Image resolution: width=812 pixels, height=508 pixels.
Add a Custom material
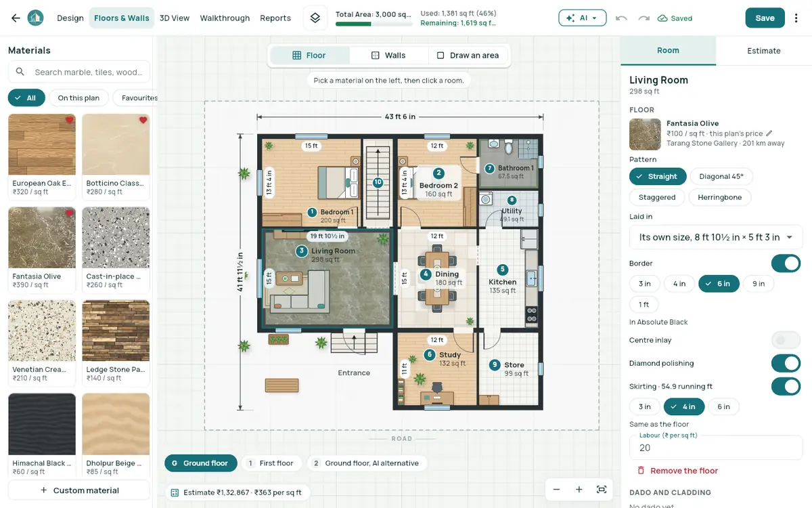(79, 490)
